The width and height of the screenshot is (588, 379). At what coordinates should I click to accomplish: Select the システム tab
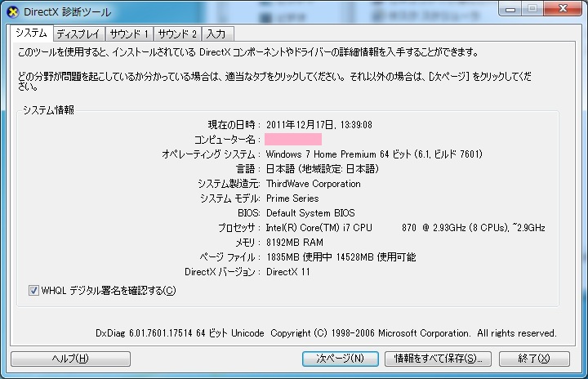31,33
